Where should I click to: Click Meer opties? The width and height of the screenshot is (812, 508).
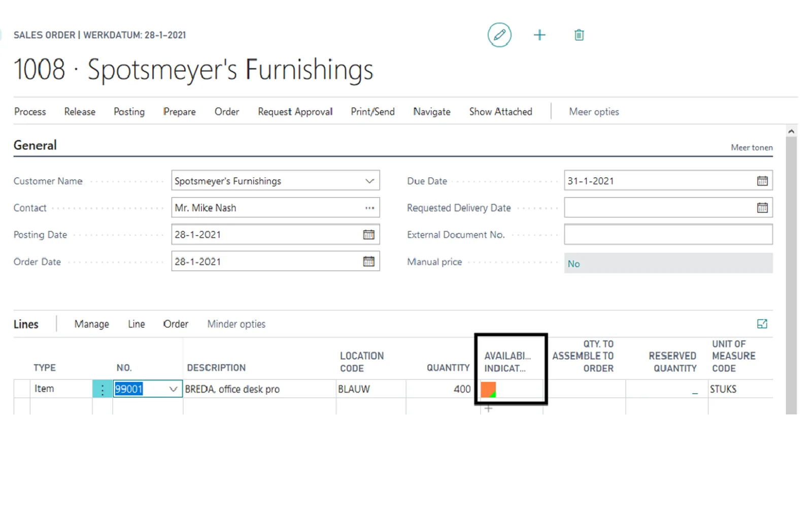click(x=594, y=112)
